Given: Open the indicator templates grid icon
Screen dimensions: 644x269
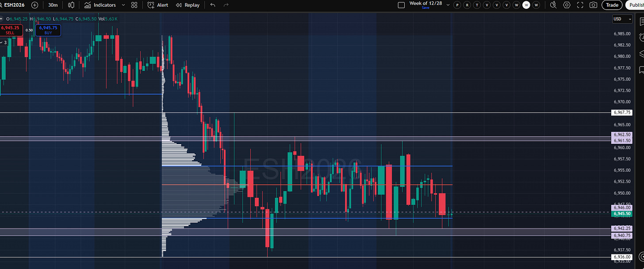Looking at the screenshot, I should tap(134, 5).
